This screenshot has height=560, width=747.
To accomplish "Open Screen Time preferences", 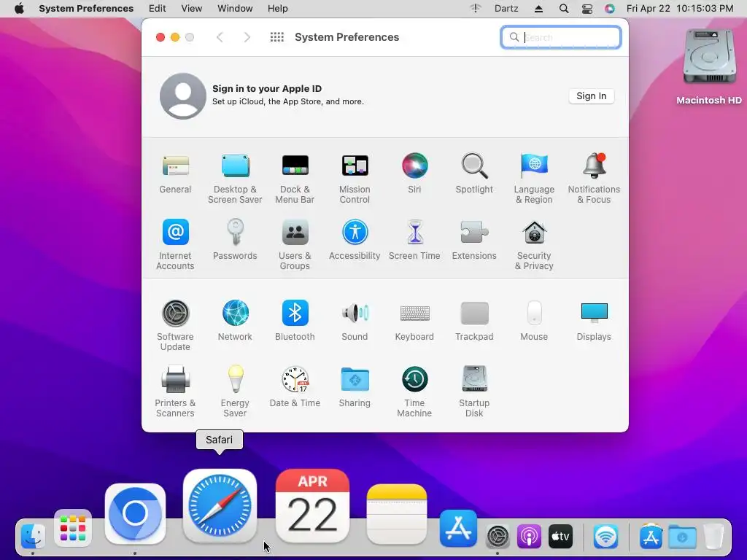I will point(414,239).
